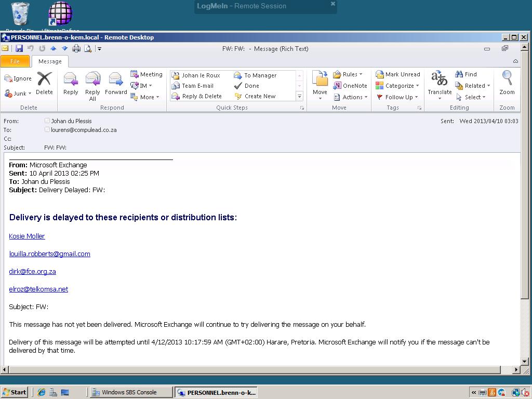This screenshot has height=399, width=532.
Task: Minimize the ribbon with the caret icon
Action: pyautogui.click(x=515, y=61)
